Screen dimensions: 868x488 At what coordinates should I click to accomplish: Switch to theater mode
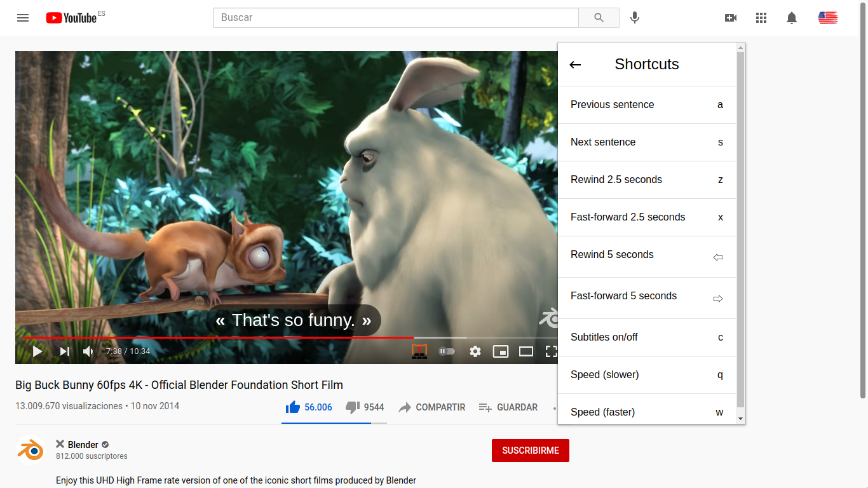pyautogui.click(x=526, y=351)
